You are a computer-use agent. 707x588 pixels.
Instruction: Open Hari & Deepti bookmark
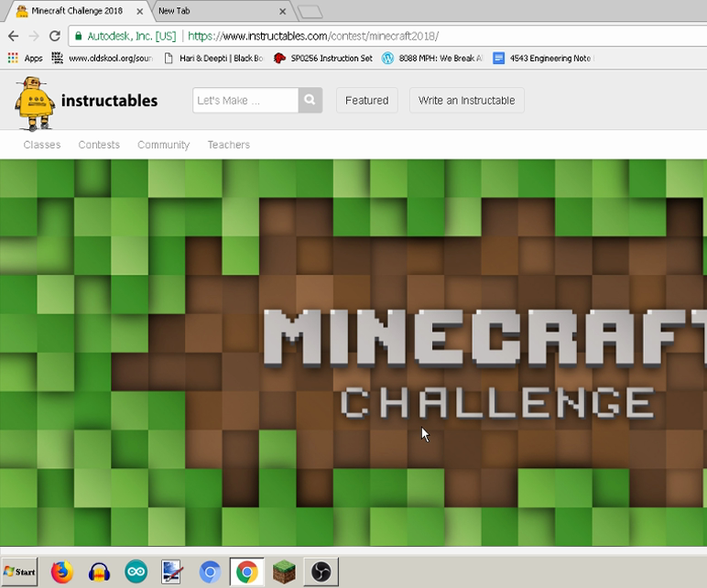point(213,59)
